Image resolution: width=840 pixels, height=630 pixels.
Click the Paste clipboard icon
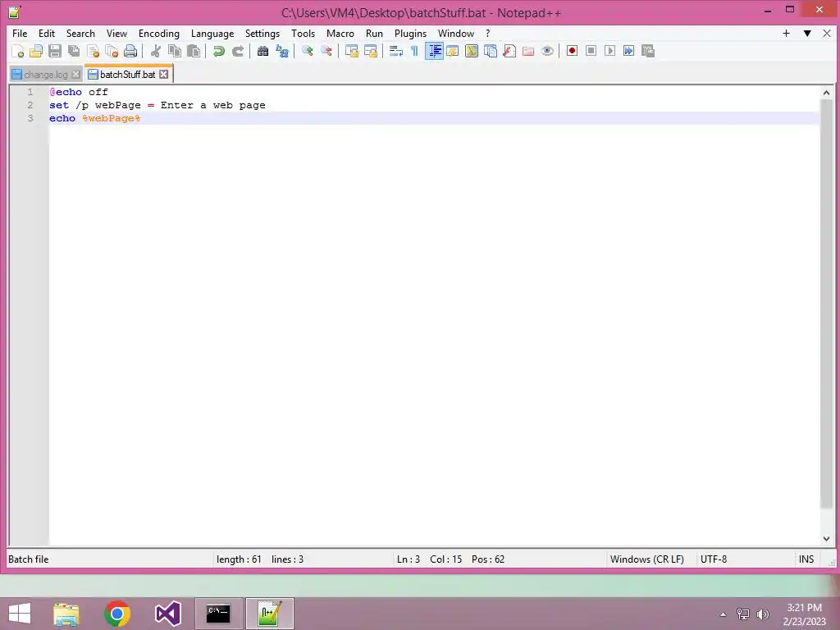(x=194, y=51)
